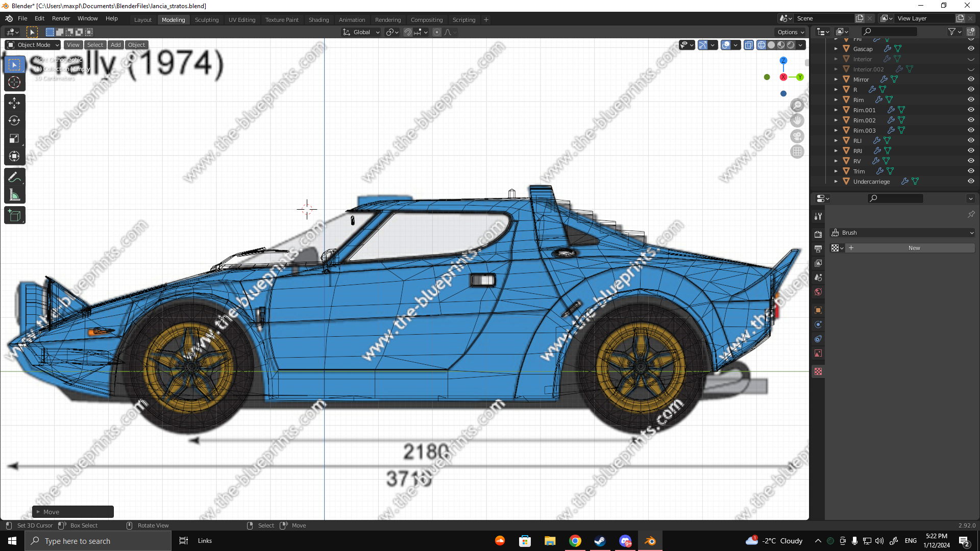Toggle camera view gizmo button

point(797,137)
